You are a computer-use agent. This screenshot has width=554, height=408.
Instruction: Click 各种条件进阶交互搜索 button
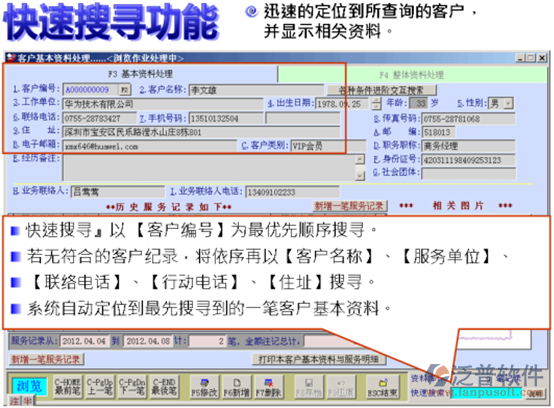tap(381, 90)
